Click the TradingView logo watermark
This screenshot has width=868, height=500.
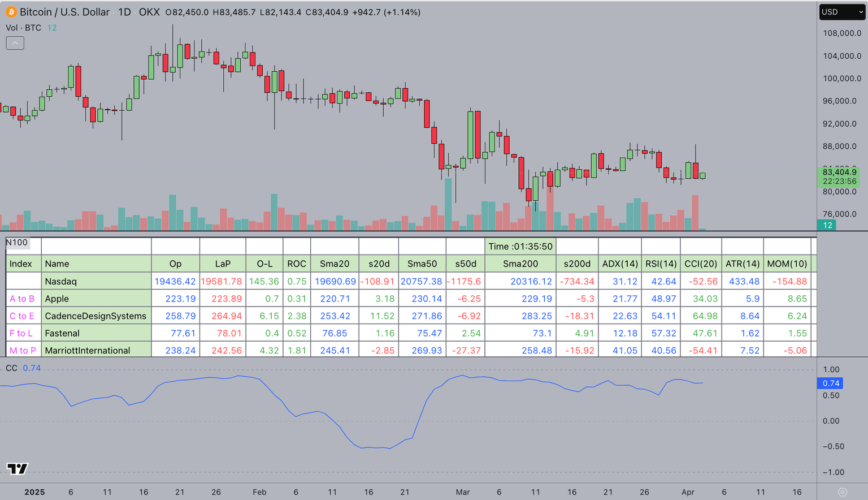tap(17, 468)
